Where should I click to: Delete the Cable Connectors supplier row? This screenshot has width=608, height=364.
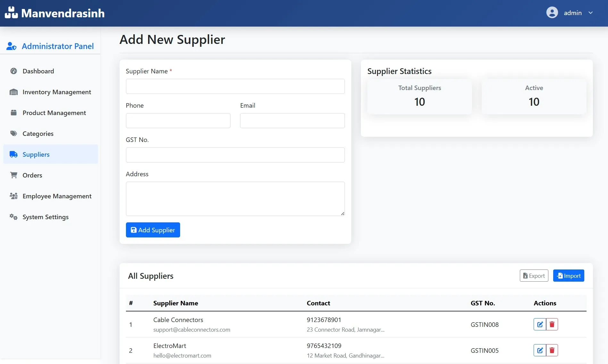[x=552, y=324]
